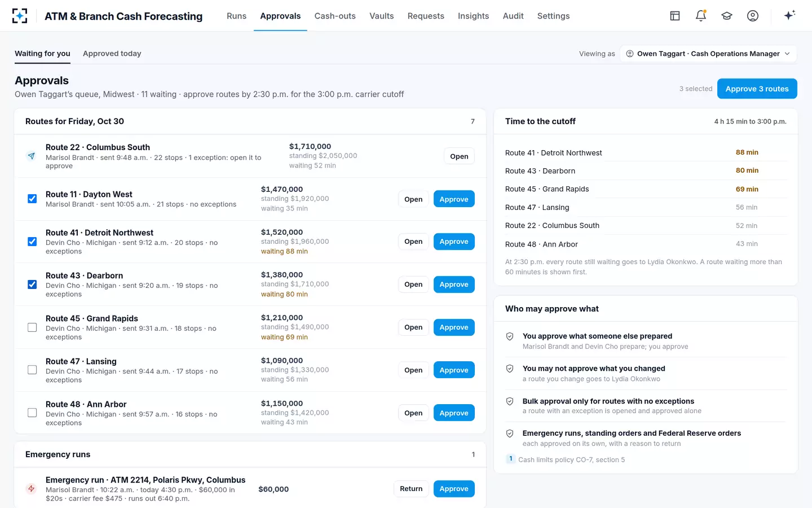Click the paper plane icon on Route 22
812x508 pixels.
click(32, 156)
